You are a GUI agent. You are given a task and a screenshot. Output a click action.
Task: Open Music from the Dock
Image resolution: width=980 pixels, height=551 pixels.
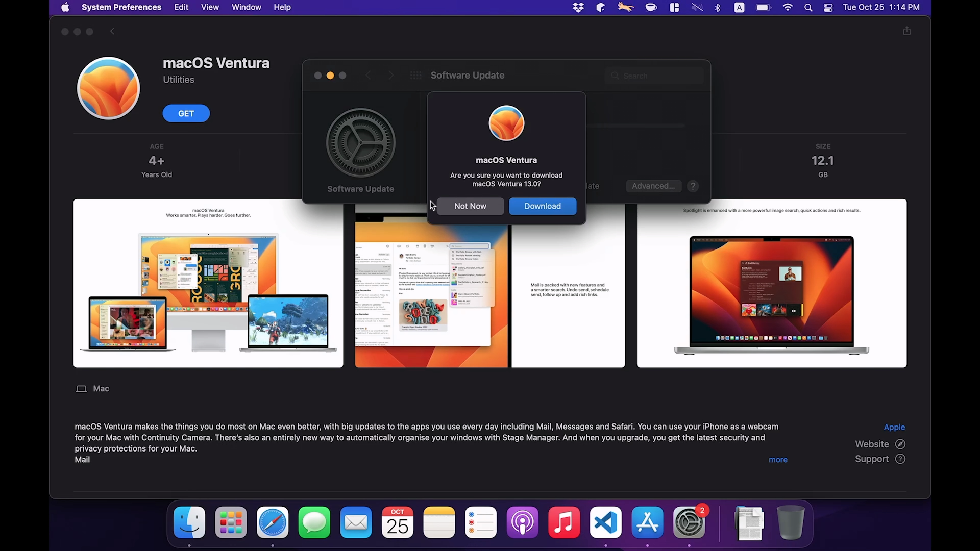[564, 522]
